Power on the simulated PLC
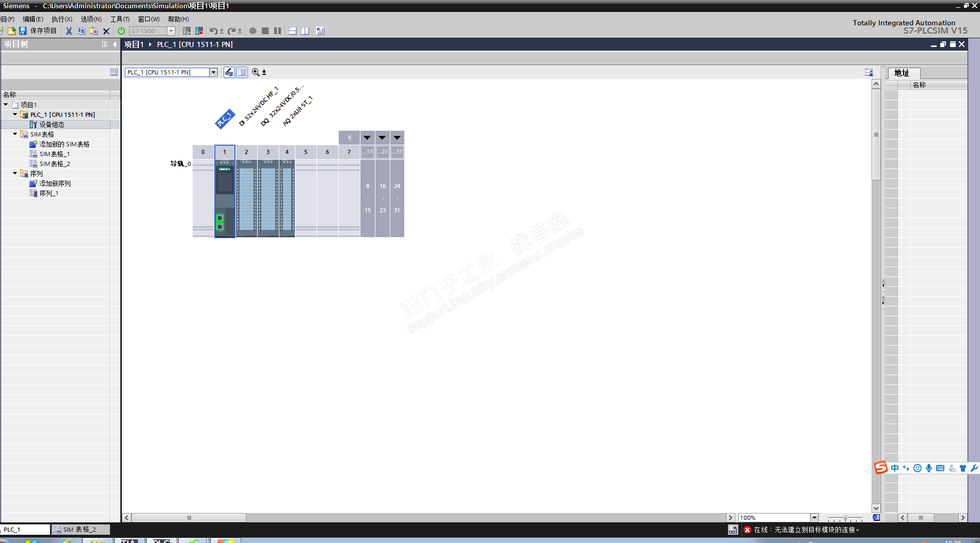The height and width of the screenshot is (543, 980). coord(121,31)
